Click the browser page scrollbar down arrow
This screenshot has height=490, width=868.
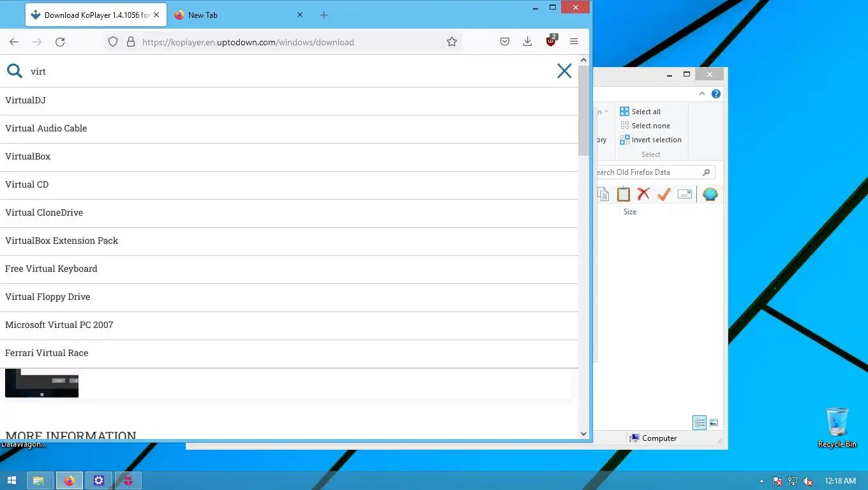click(x=583, y=434)
